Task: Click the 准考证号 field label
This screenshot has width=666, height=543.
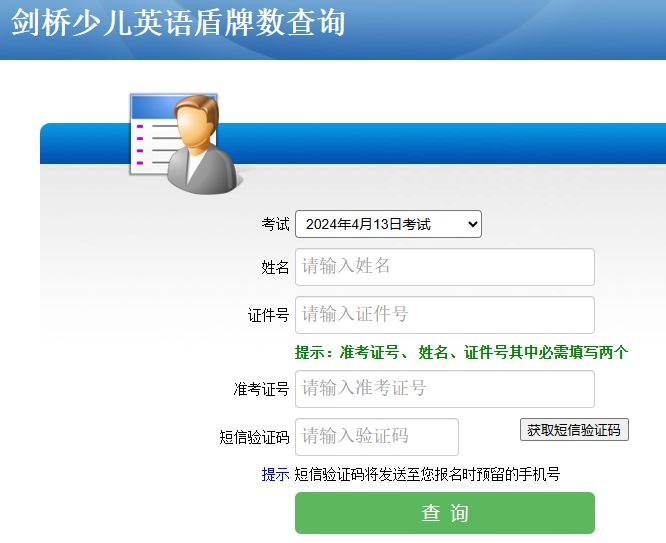Action: 261,389
